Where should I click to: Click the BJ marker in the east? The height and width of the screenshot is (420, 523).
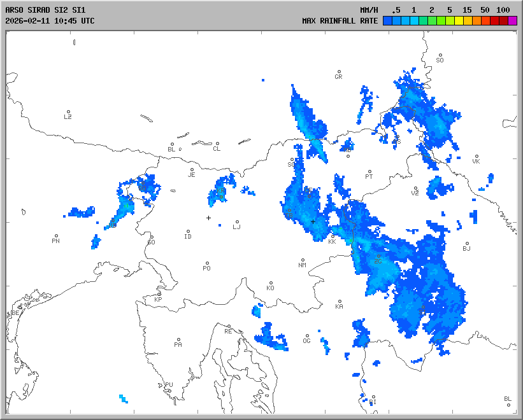(x=466, y=244)
